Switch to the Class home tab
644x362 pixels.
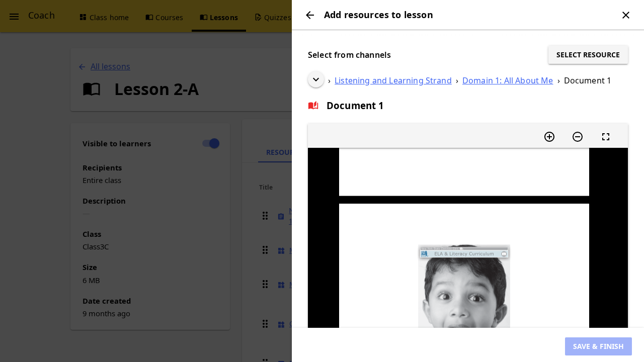pos(104,18)
